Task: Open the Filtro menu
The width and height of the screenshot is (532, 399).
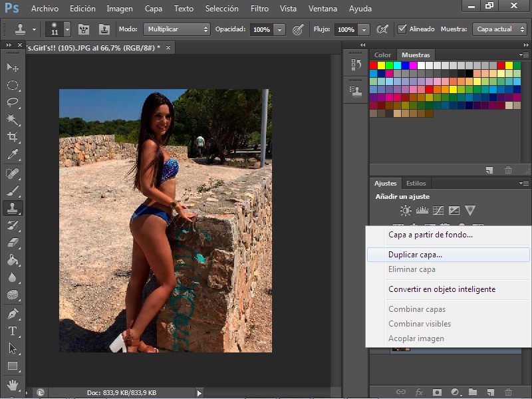Action: (259, 9)
